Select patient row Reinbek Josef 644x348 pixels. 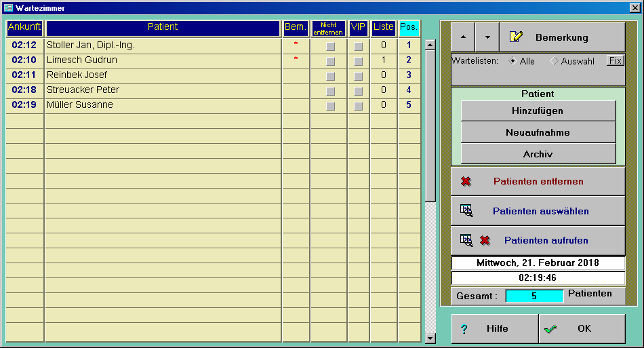163,75
